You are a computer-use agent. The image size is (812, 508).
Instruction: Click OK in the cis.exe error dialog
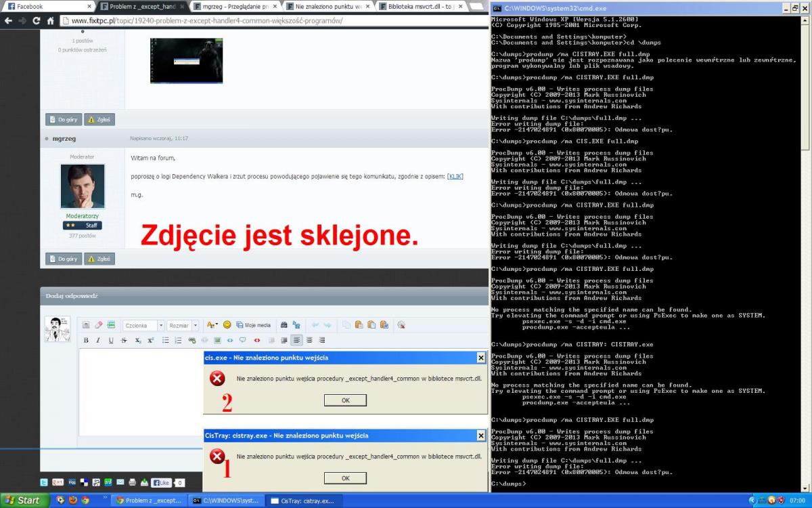(345, 400)
